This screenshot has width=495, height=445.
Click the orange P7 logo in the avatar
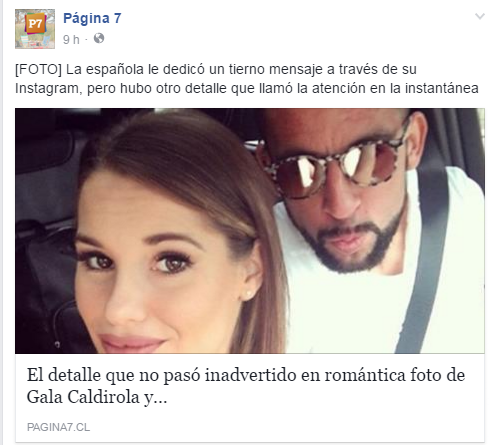click(36, 24)
